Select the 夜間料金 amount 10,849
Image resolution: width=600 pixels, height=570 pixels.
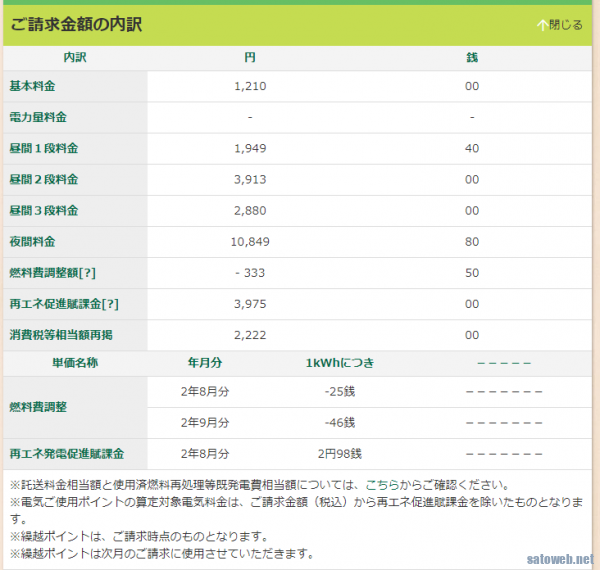click(250, 242)
